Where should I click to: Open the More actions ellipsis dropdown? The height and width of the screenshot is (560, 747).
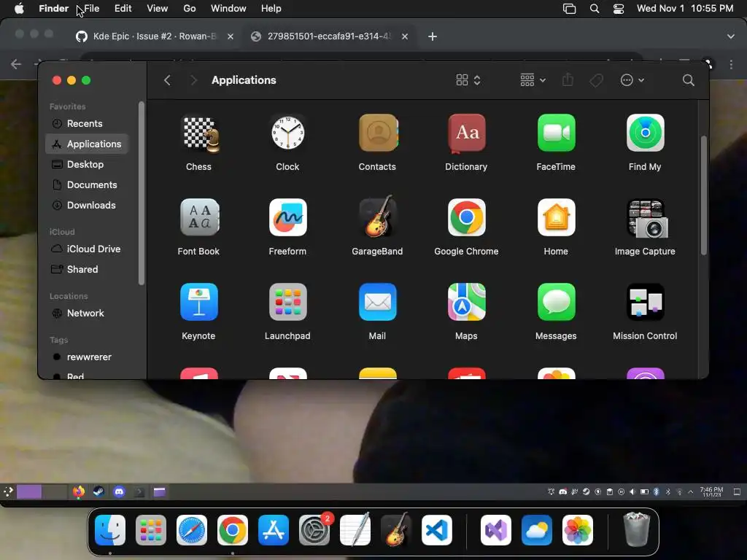point(632,80)
